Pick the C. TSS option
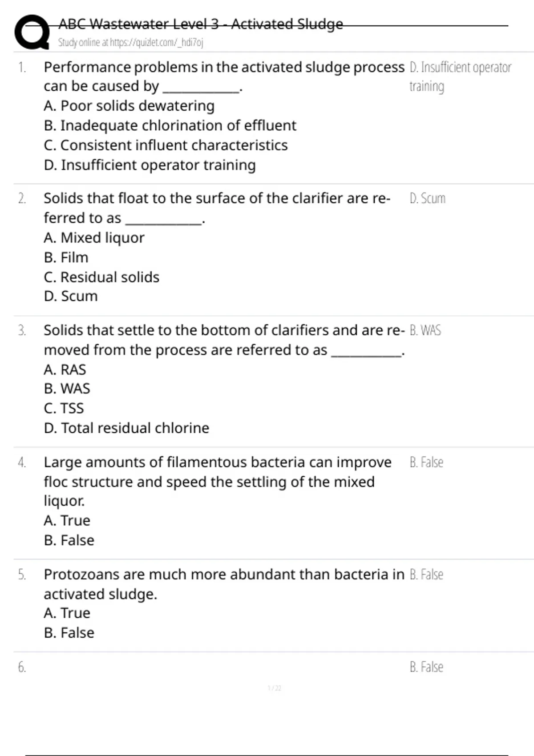The width and height of the screenshot is (534, 756). [x=64, y=408]
